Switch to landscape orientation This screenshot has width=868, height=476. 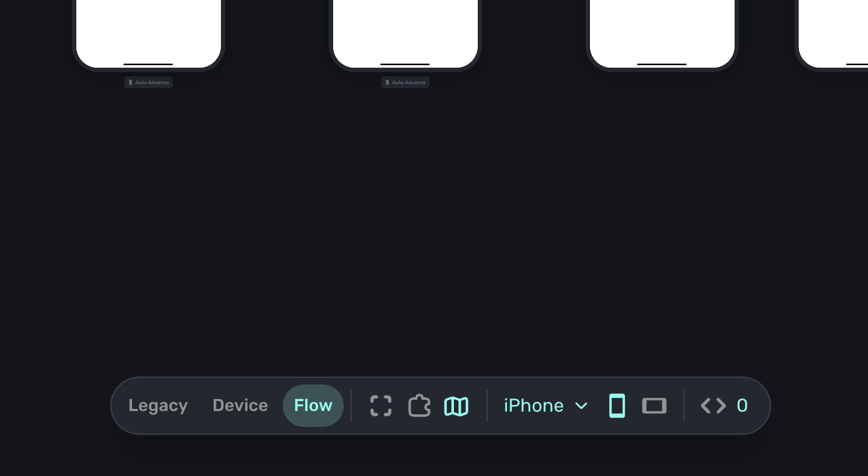pos(654,406)
